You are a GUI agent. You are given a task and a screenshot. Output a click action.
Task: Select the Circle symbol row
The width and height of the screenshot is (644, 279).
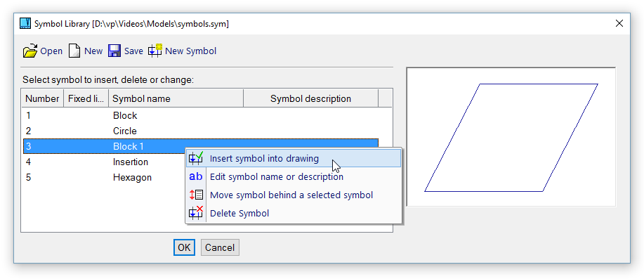[x=200, y=131]
